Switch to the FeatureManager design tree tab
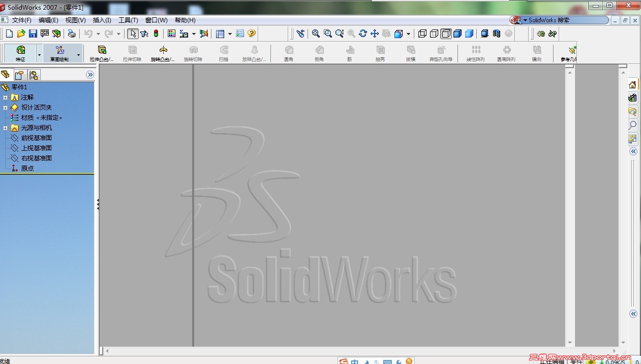Viewport: 641px width, 364px height. [6, 75]
